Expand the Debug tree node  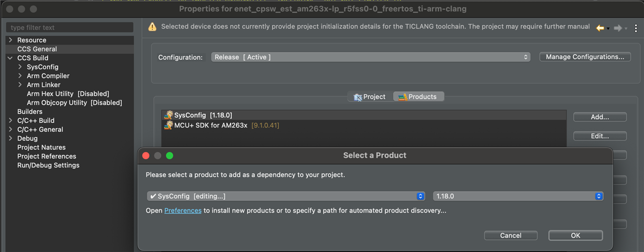tap(10, 138)
